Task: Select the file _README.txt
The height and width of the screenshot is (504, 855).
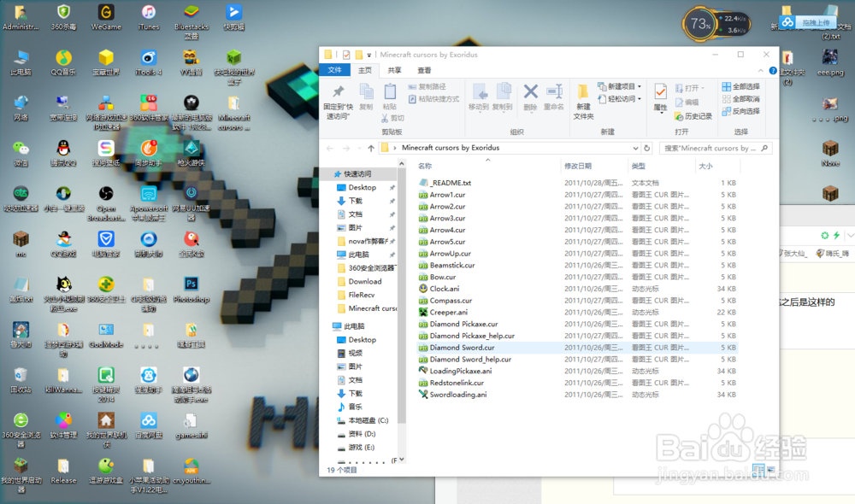Action: click(445, 183)
